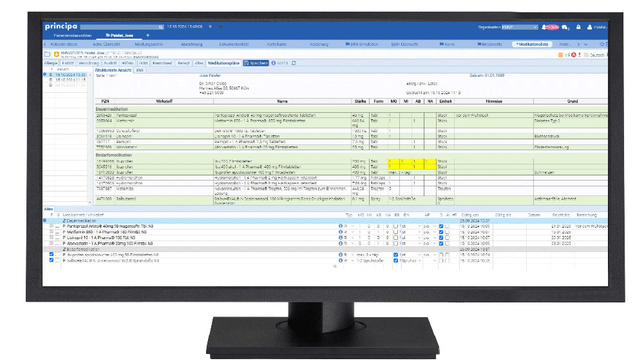The height and width of the screenshot is (363, 644).
Task: Toggle the D checkbox on Metformin row
Action: (x=440, y=232)
